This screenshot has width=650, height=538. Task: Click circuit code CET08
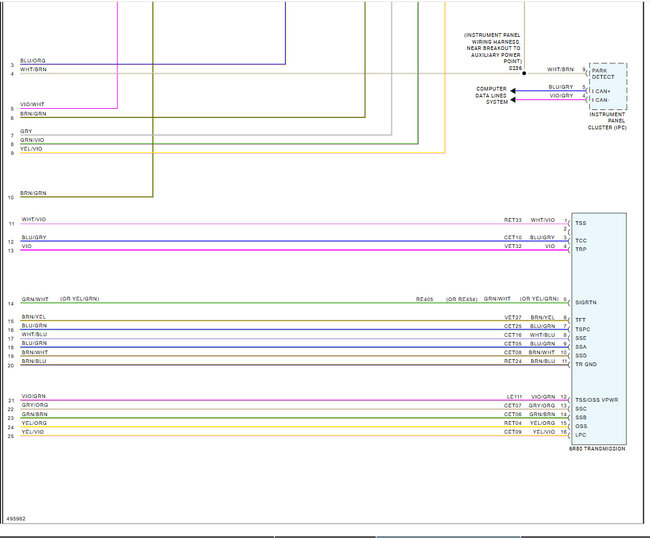point(513,352)
